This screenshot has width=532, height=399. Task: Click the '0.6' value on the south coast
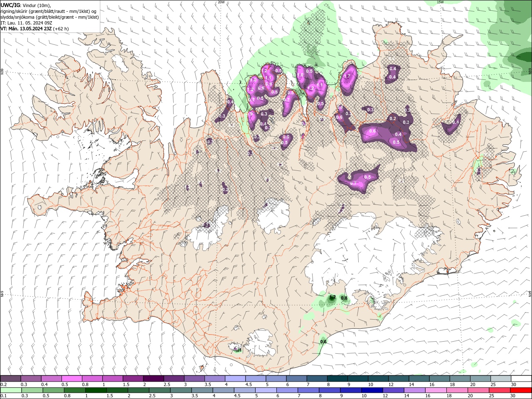pos(323,342)
